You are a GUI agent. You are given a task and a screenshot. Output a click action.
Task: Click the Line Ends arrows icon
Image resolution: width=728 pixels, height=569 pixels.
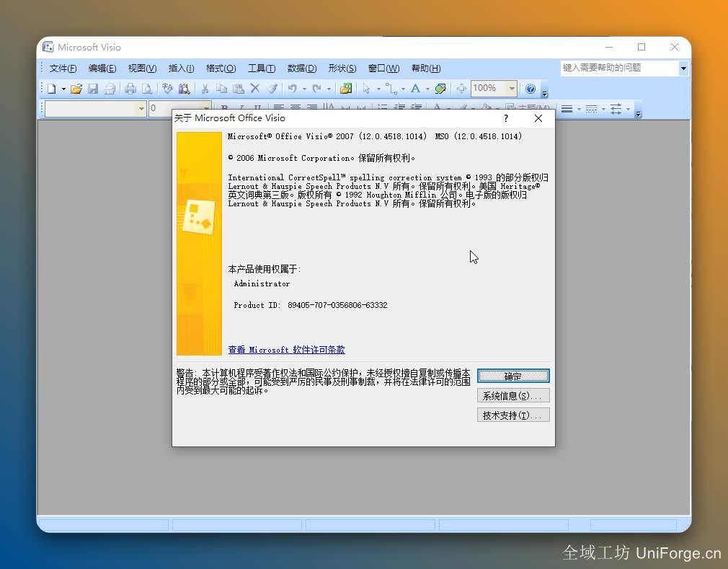tap(616, 109)
